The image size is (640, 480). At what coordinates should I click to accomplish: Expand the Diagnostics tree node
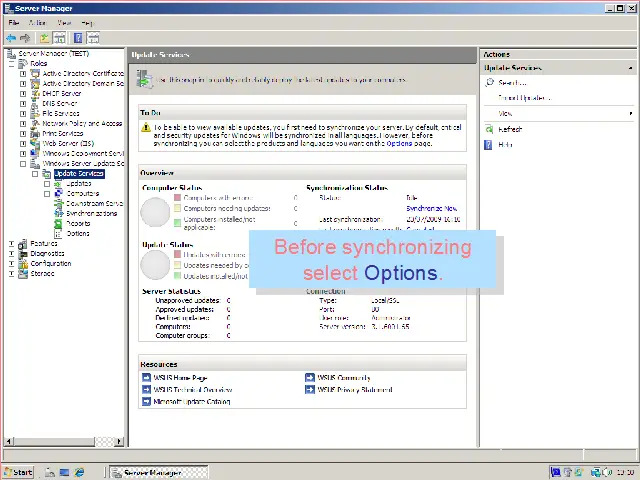11,253
